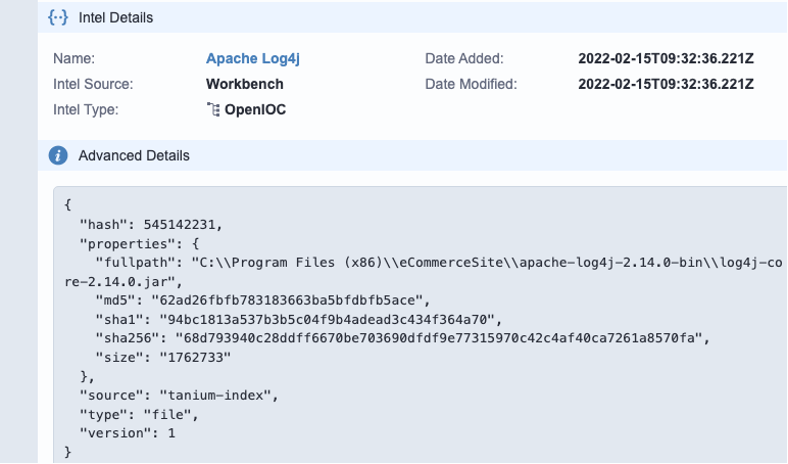Open the Apache Log4j intel link
The width and height of the screenshot is (788, 464).
click(253, 58)
